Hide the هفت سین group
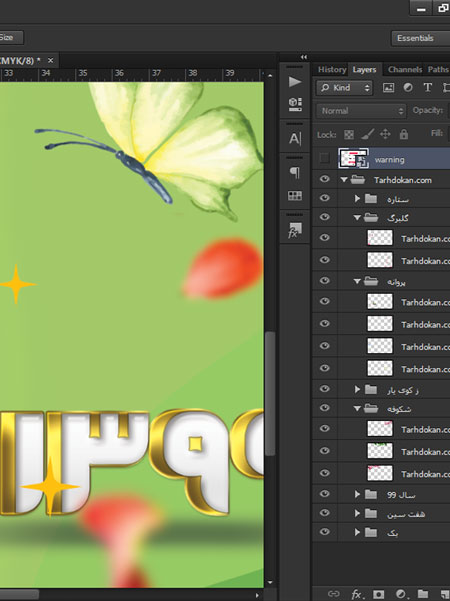This screenshot has width=450, height=601. click(x=324, y=513)
